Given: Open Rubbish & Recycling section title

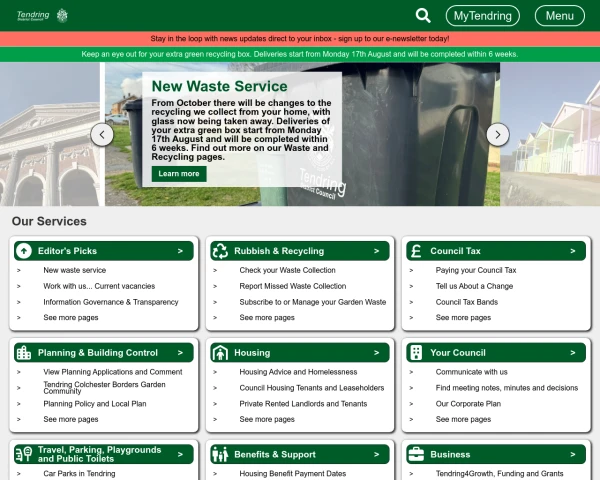Looking at the screenshot, I should pyautogui.click(x=279, y=251).
